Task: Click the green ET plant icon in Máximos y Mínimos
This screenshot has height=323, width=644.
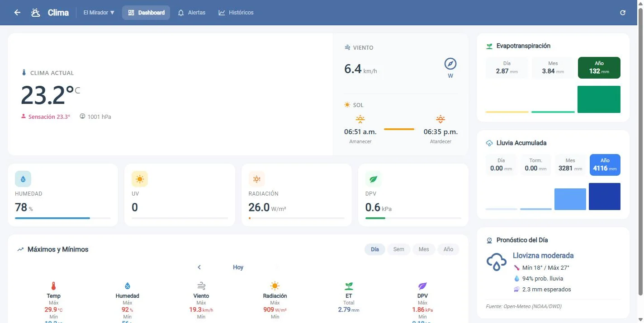Action: (x=349, y=286)
